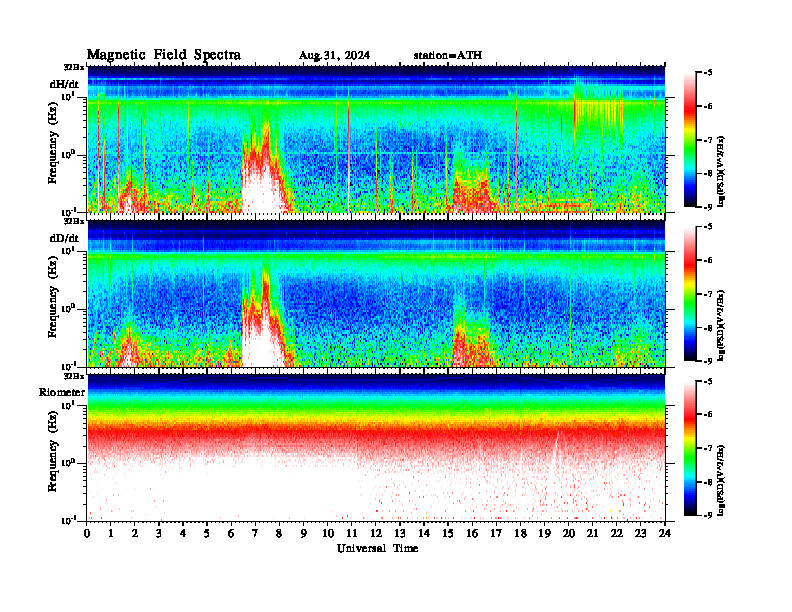
Task: Click the "Magnetic Field Spectra" plot title
Action: point(164,55)
